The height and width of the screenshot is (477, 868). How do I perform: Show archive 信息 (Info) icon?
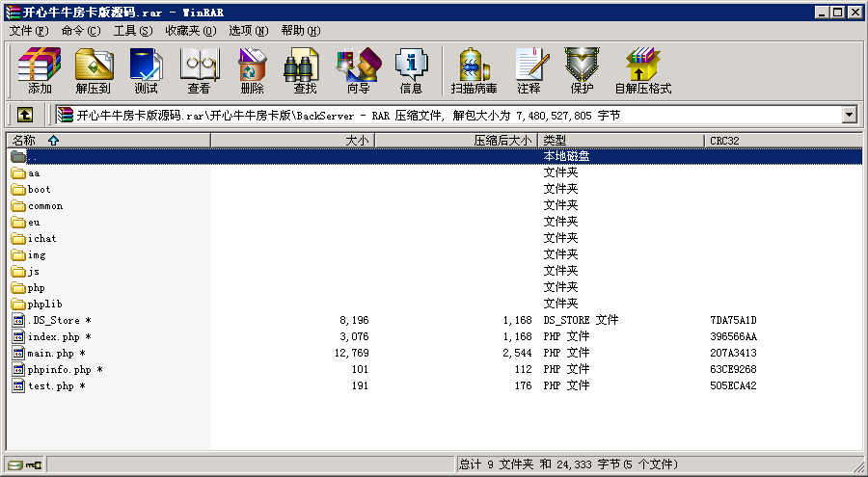point(411,70)
